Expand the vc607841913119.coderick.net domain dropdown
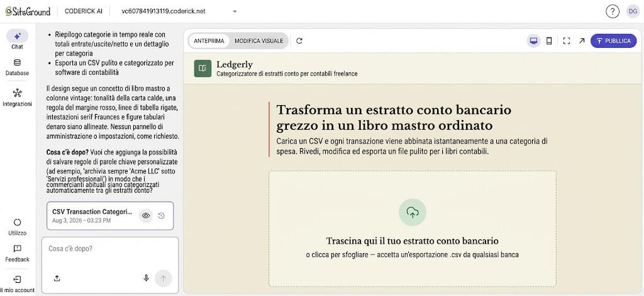The width and height of the screenshot is (644, 296). (179, 11)
